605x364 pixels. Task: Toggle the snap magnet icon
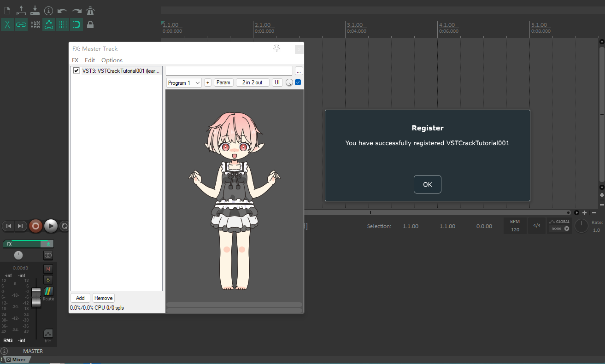tap(76, 24)
